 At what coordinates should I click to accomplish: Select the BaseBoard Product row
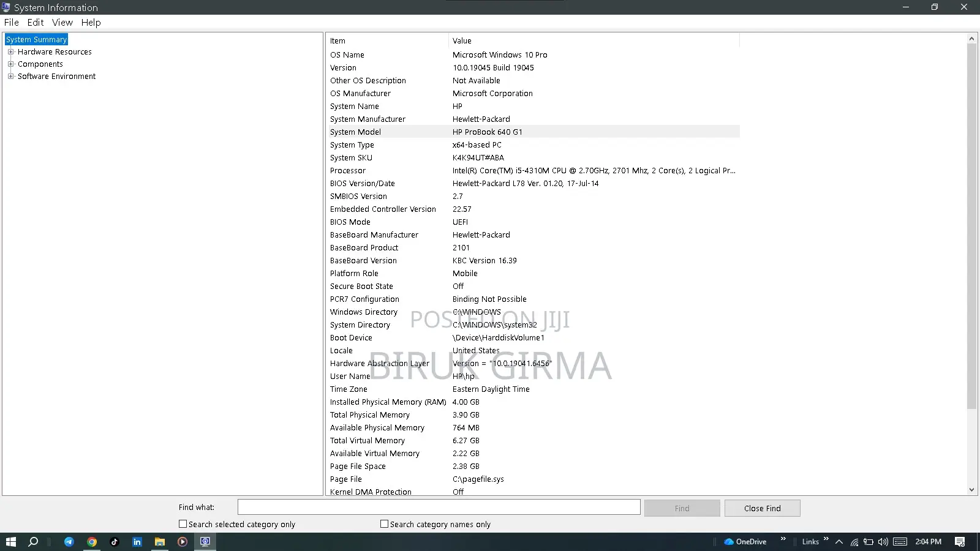coord(533,248)
